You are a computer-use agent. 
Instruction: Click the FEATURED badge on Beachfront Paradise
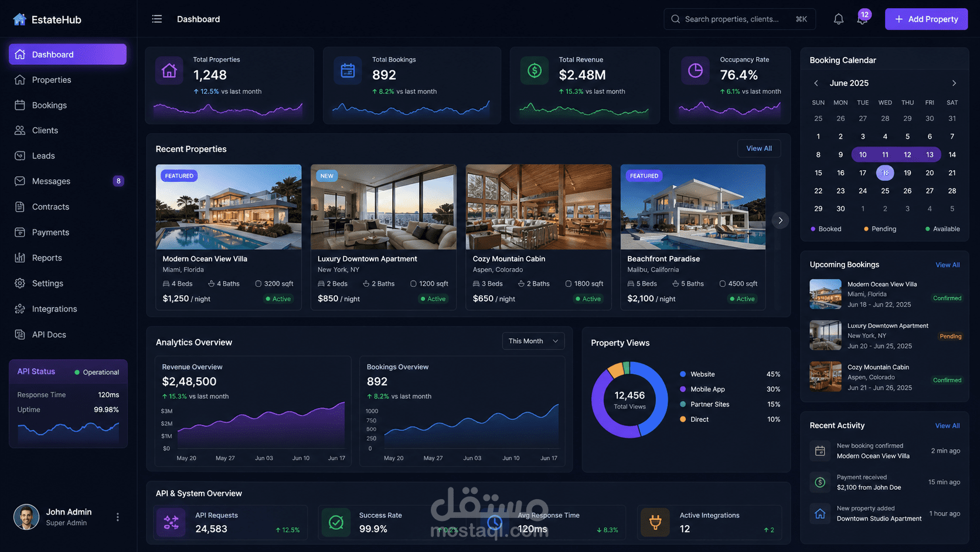(x=644, y=176)
